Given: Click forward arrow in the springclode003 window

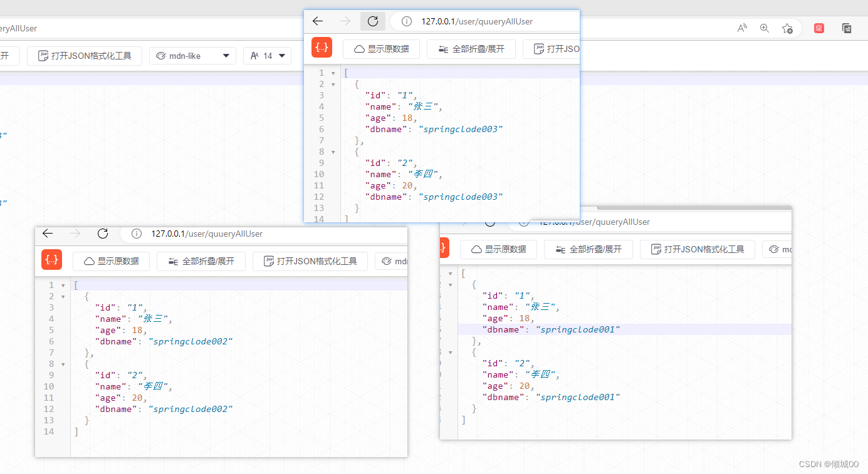Looking at the screenshot, I should point(345,21).
